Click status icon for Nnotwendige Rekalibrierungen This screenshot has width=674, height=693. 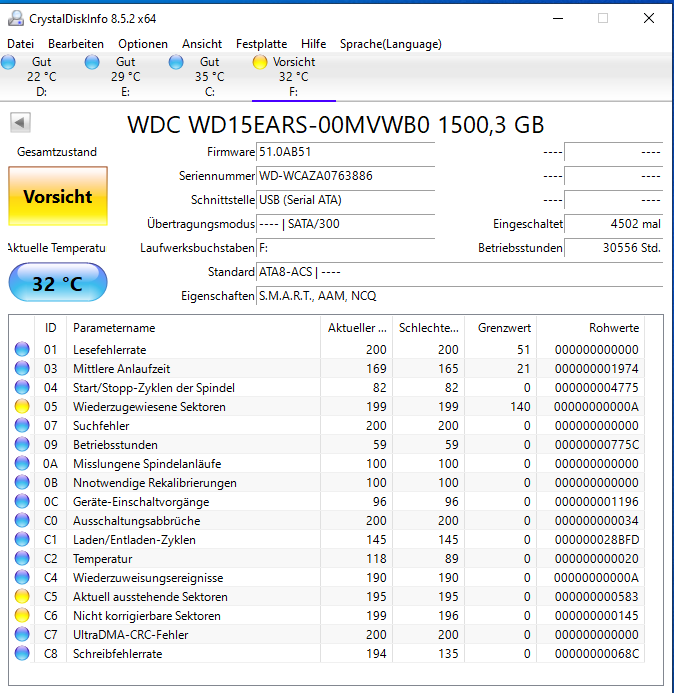tap(22, 482)
